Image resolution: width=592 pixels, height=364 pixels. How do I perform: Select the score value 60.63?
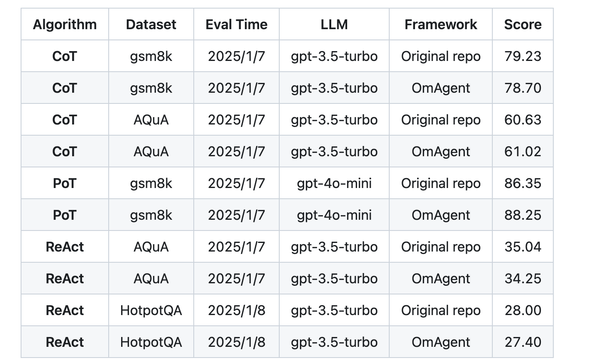[523, 120]
